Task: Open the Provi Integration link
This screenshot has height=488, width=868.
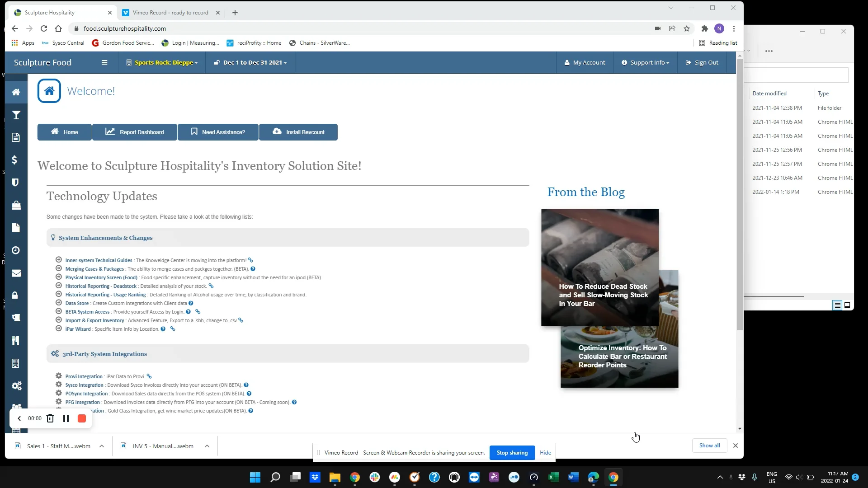Action: pyautogui.click(x=84, y=376)
